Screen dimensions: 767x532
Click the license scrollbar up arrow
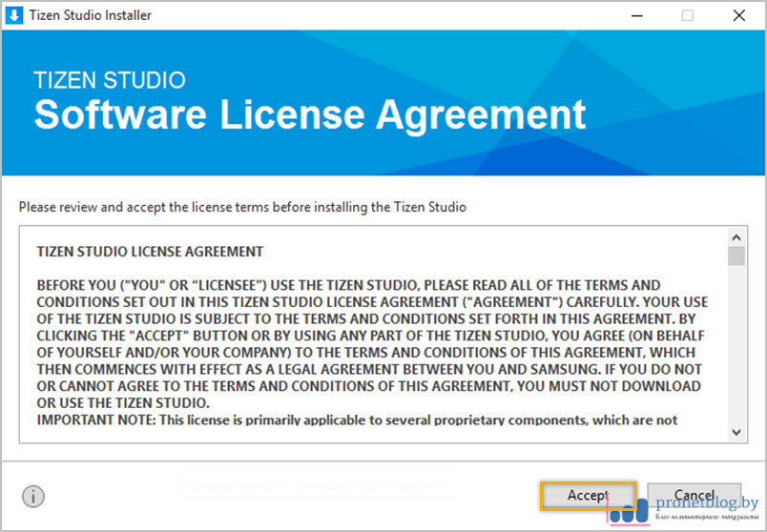coord(736,237)
